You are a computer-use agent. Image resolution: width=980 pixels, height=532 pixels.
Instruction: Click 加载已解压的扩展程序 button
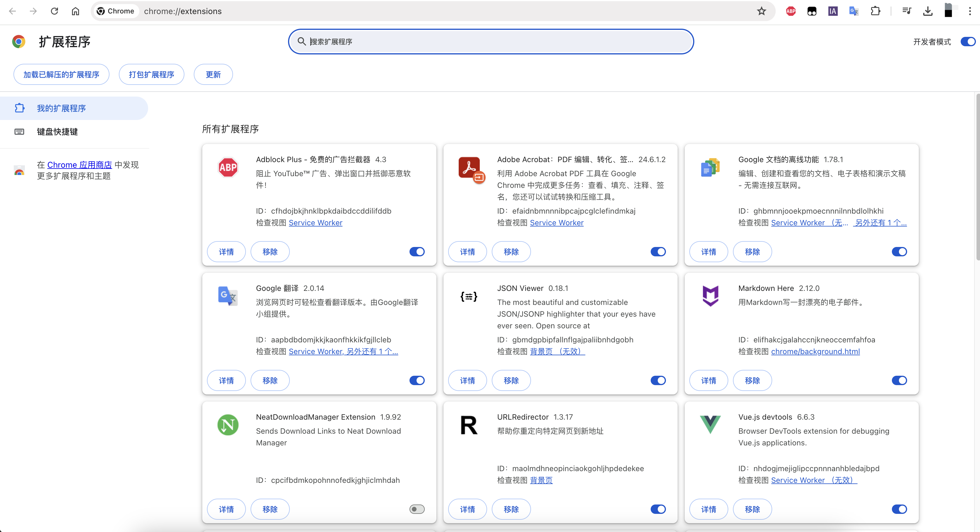(x=61, y=75)
